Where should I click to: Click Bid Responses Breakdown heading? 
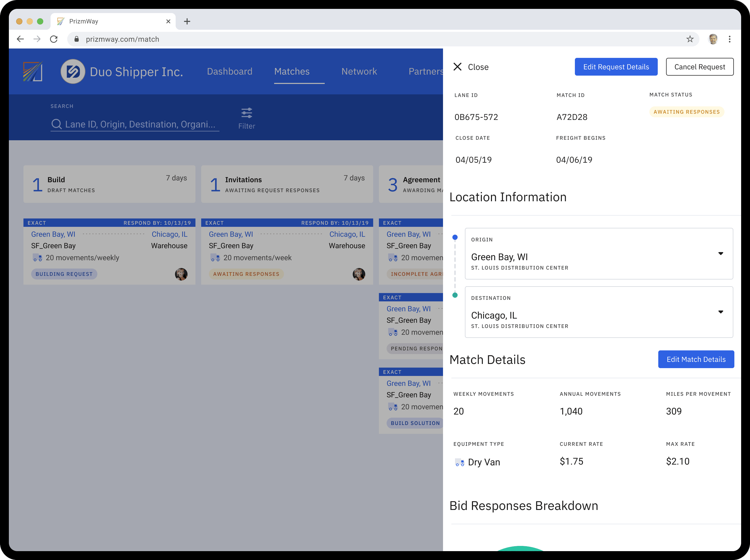[524, 506]
